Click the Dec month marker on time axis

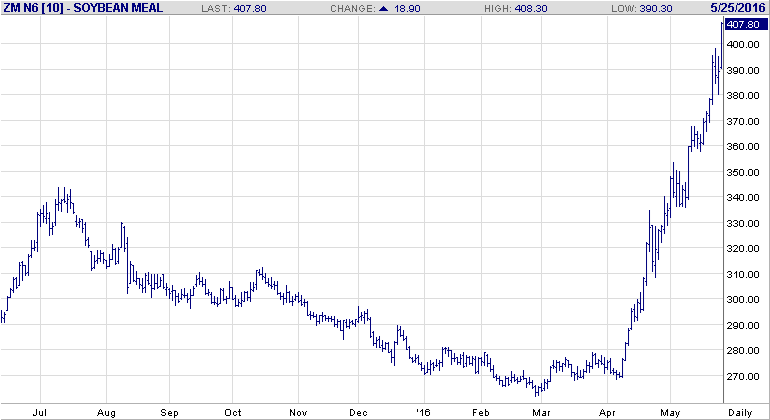357,411
